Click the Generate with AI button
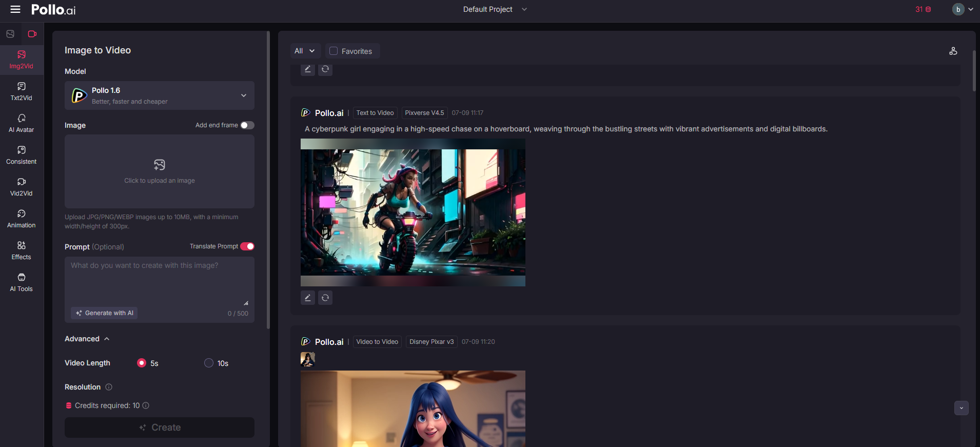980x447 pixels. pyautogui.click(x=104, y=313)
